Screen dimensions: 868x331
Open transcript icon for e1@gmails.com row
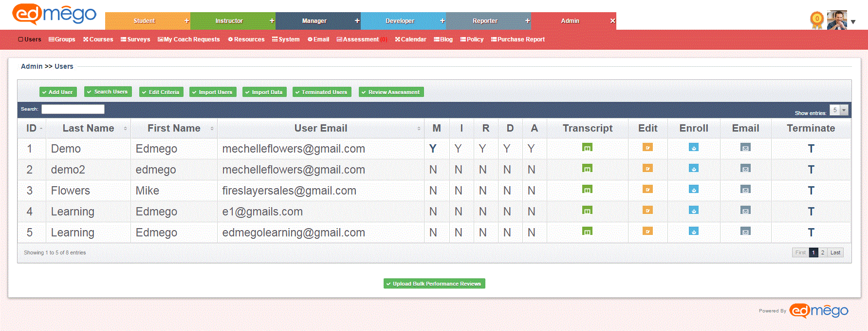[587, 210]
